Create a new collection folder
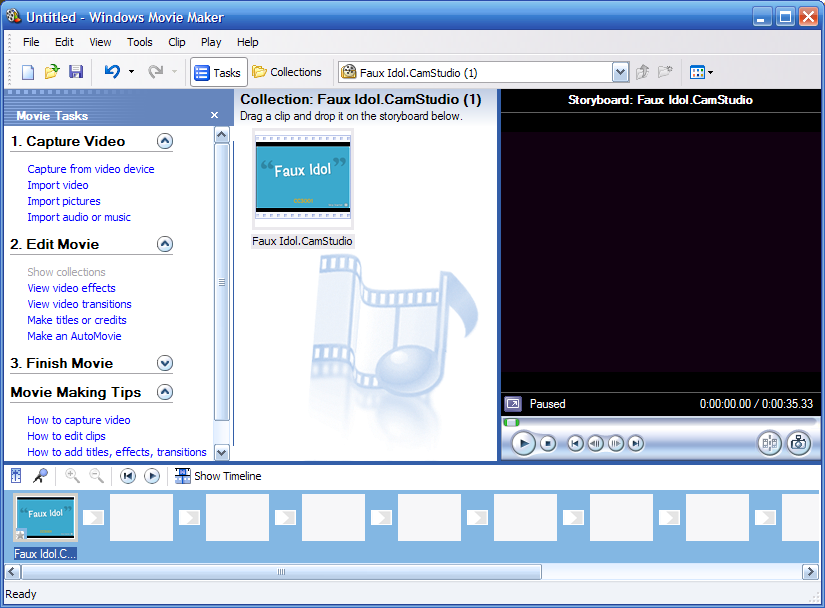This screenshot has height=608, width=825. (665, 72)
